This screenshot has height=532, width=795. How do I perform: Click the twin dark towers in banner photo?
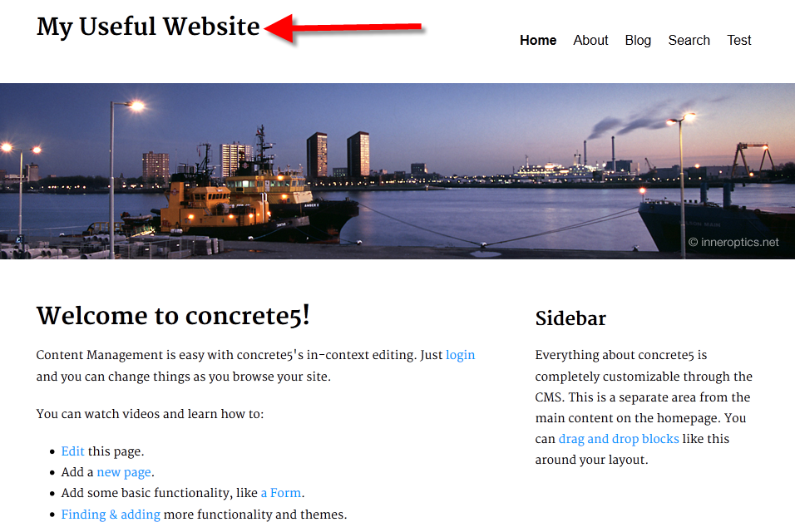click(x=338, y=155)
